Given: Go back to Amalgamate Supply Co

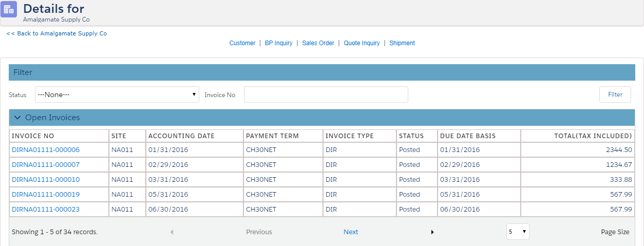Looking at the screenshot, I should coord(56,33).
